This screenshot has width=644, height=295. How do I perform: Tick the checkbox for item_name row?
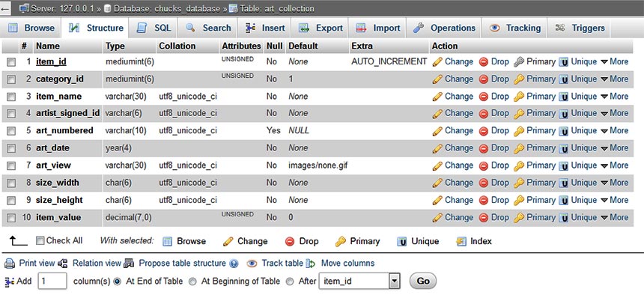click(x=11, y=97)
